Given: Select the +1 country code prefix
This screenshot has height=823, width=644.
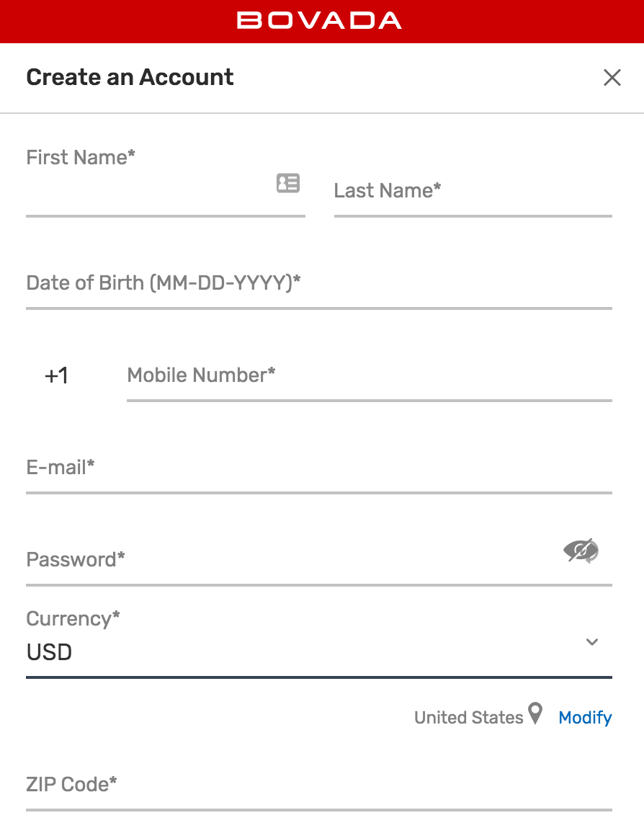Looking at the screenshot, I should click(57, 375).
